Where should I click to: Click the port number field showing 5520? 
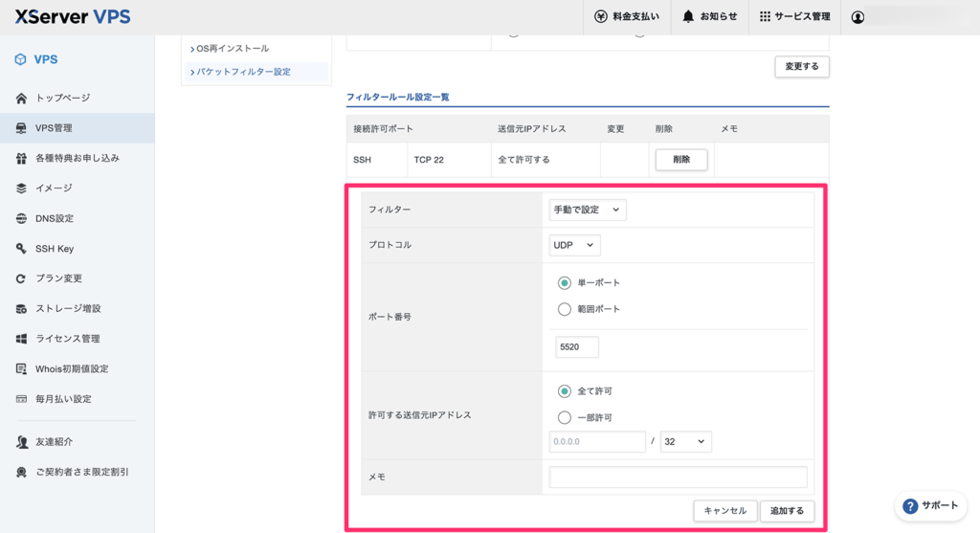576,347
